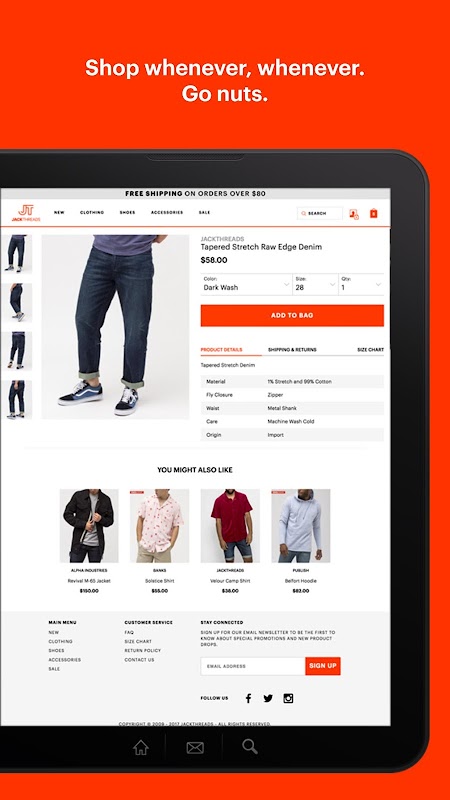Viewport: 450px width, 800px height.
Task: Open the shopping bag icon
Action: (x=373, y=213)
